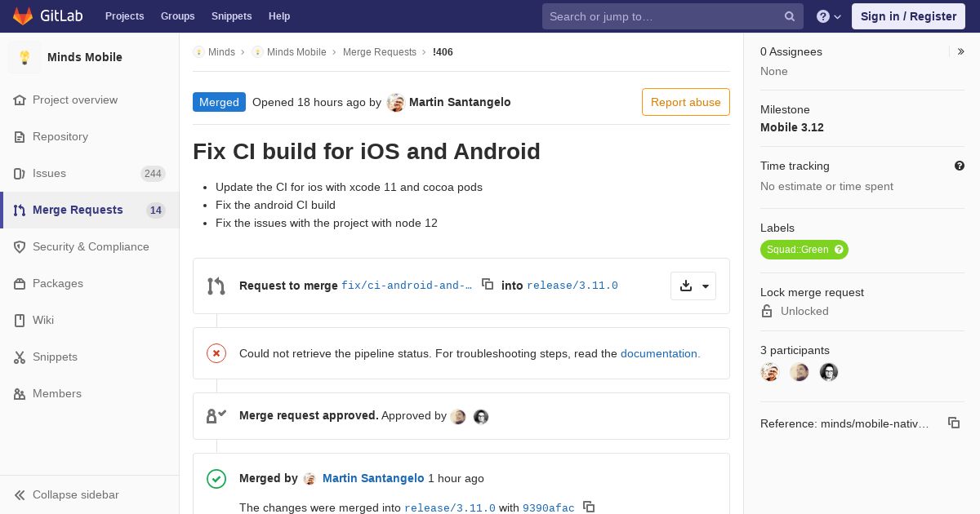Open Projects menu in top bar
The height and width of the screenshot is (514, 980).
pos(124,16)
